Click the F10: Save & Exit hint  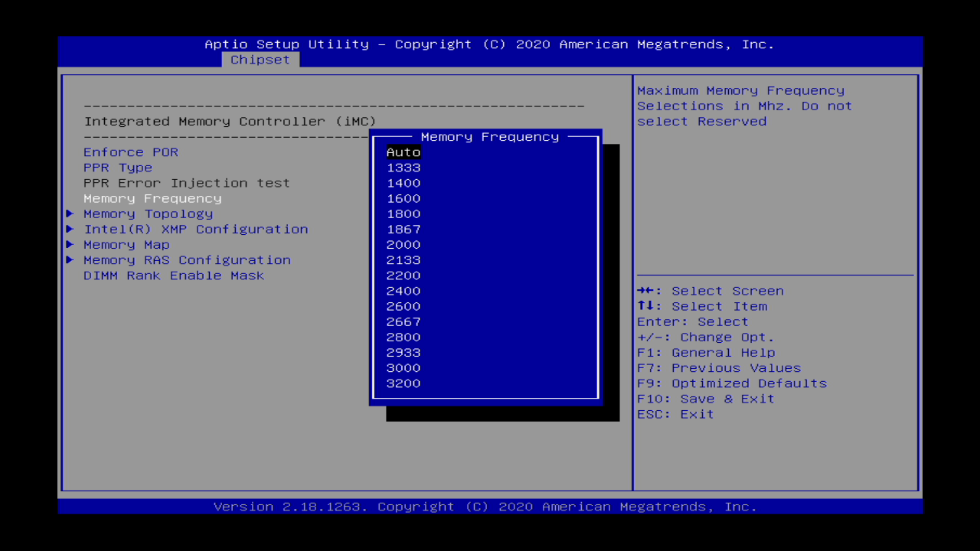click(706, 398)
